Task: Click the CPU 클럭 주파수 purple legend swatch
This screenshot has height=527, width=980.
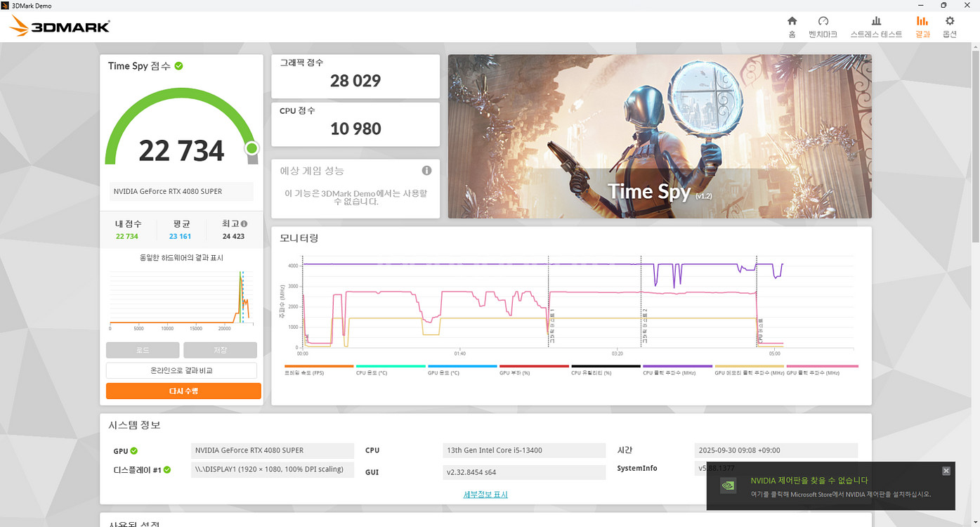Action: (677, 366)
